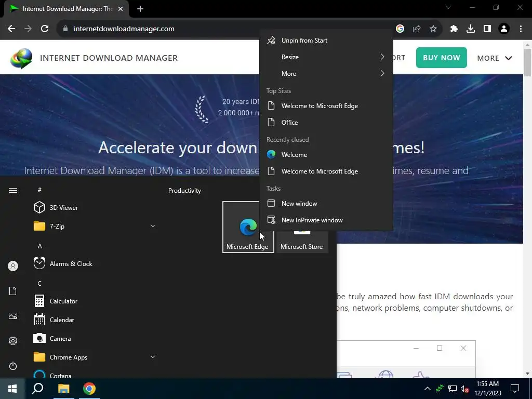
Task: Bookmark this tab with the star
Action: (433, 29)
